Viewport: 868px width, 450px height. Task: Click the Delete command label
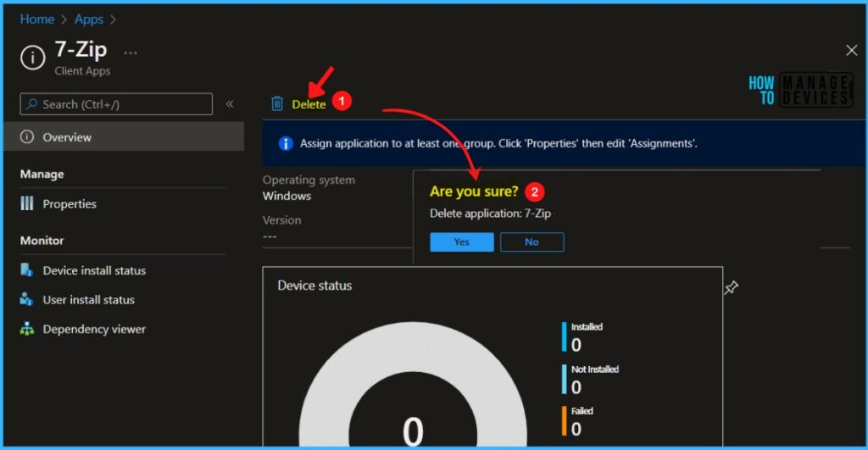point(309,104)
